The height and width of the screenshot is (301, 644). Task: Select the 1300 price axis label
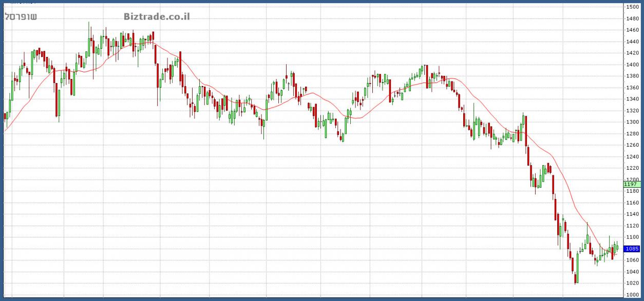(632, 122)
